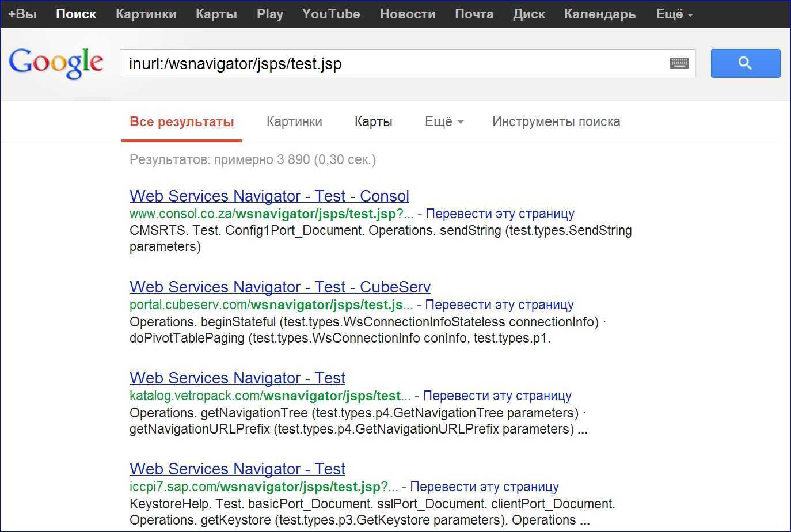The height and width of the screenshot is (532, 791).
Task: Open Почта in the top navigation
Action: point(474,14)
